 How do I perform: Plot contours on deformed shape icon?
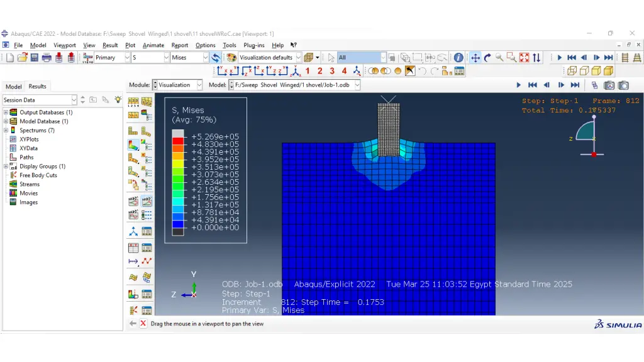[133, 145]
